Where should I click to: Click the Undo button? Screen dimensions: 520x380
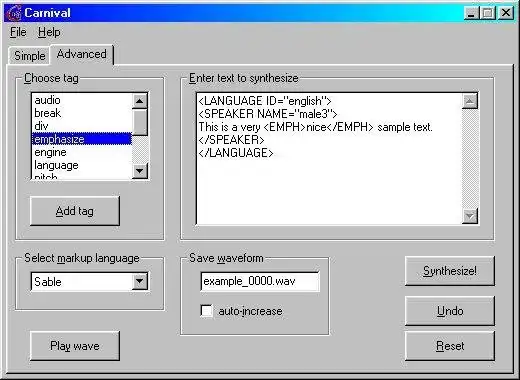click(450, 311)
